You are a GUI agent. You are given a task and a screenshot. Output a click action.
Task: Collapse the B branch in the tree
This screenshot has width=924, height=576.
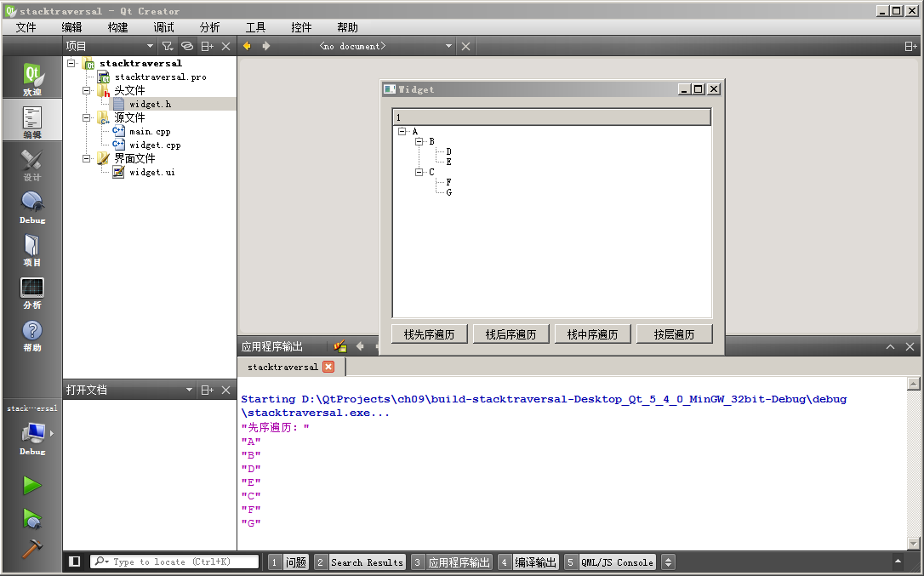pyautogui.click(x=417, y=142)
